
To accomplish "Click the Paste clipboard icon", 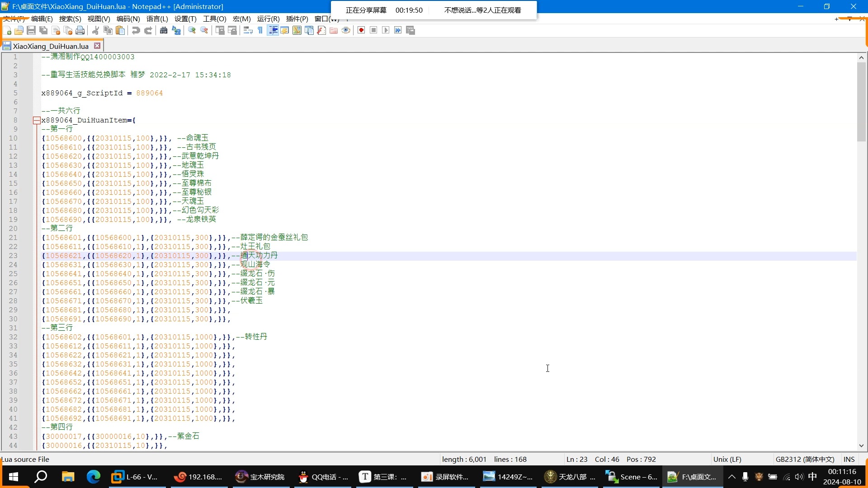I will 120,30.
